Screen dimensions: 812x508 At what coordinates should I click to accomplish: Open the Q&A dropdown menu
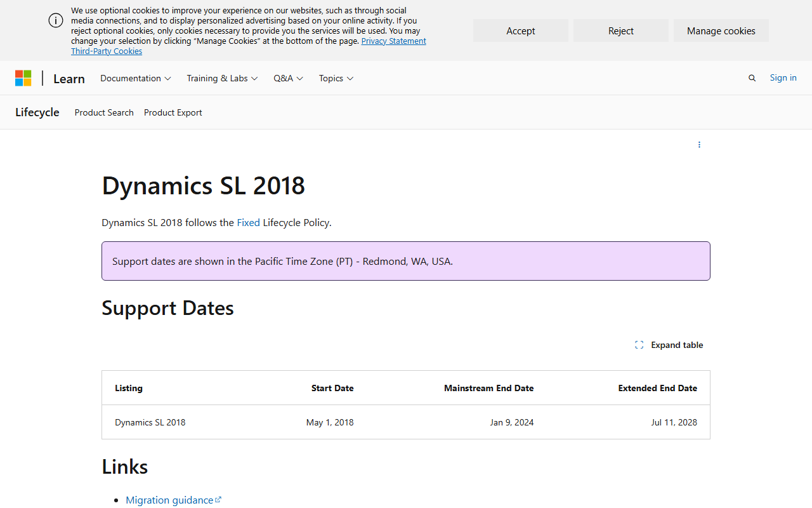click(289, 78)
